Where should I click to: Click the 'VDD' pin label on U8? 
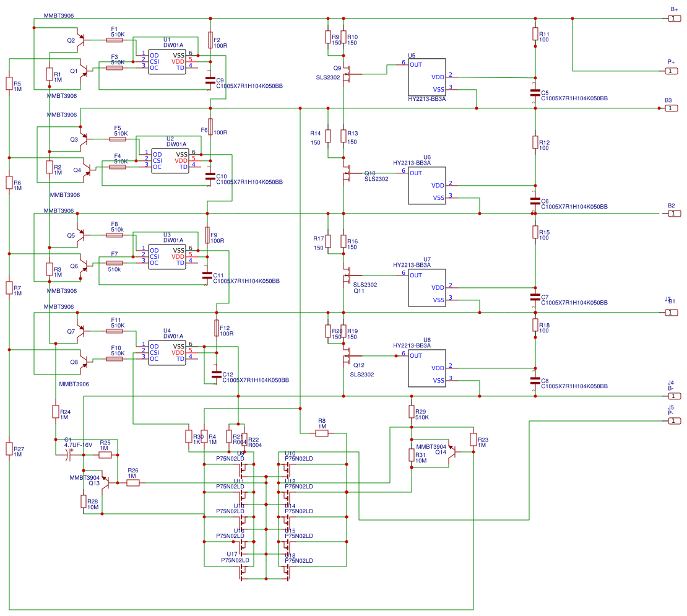point(438,368)
